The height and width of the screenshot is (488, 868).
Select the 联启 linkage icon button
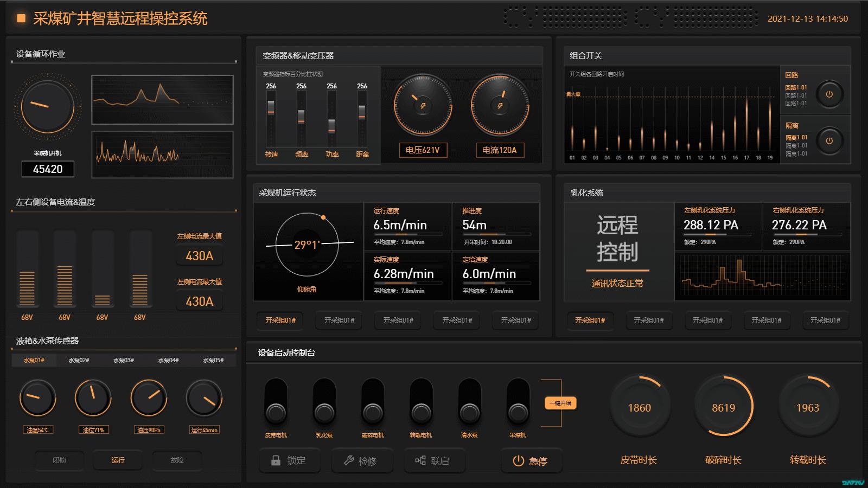[420, 460]
